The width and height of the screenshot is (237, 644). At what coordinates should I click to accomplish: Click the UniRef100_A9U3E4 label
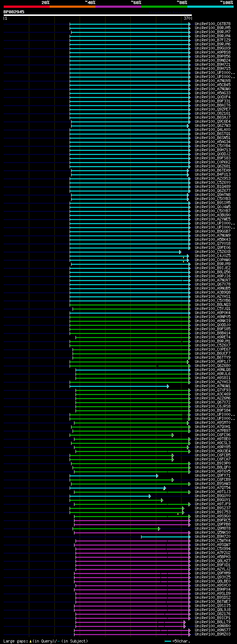click(213, 451)
